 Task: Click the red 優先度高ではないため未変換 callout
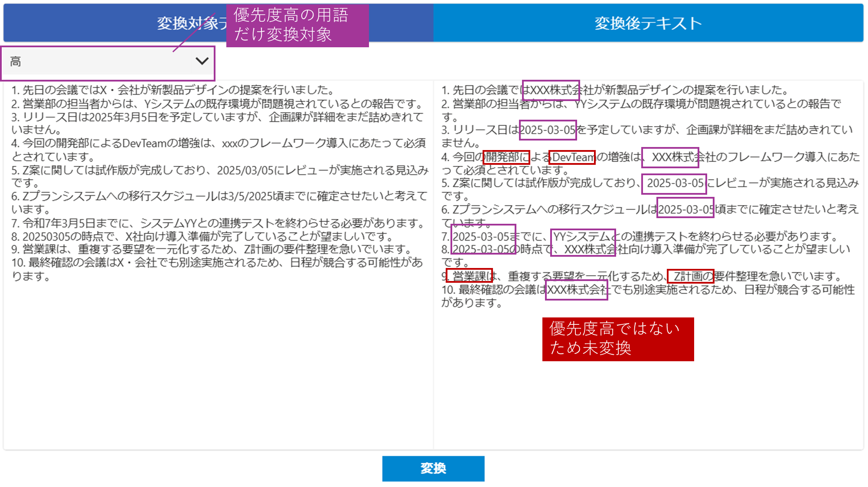coord(617,339)
